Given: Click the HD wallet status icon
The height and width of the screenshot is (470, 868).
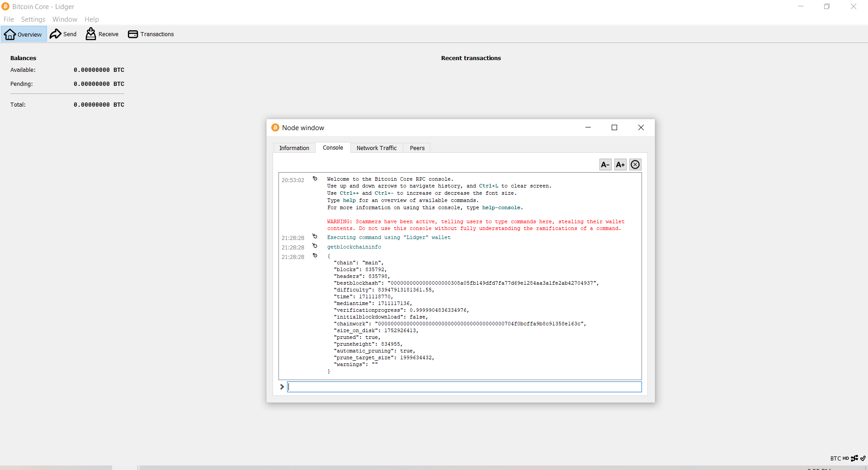Looking at the screenshot, I should point(845,458).
